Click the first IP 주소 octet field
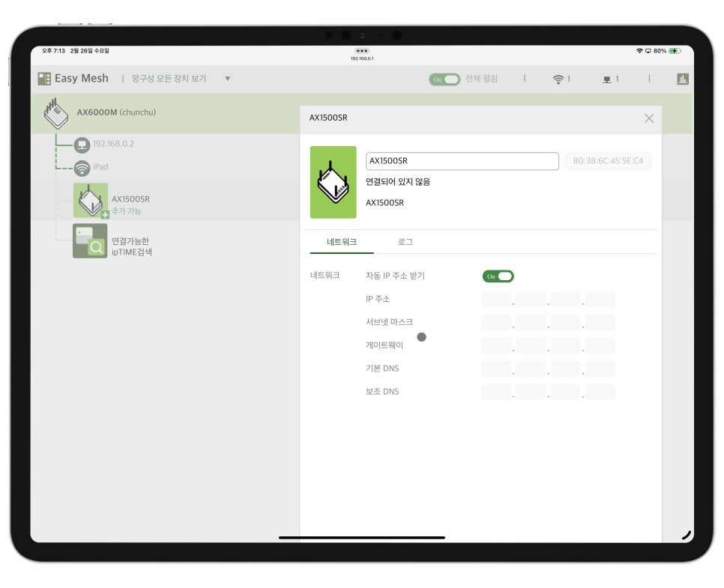This screenshot has height=588, width=724. (x=496, y=300)
